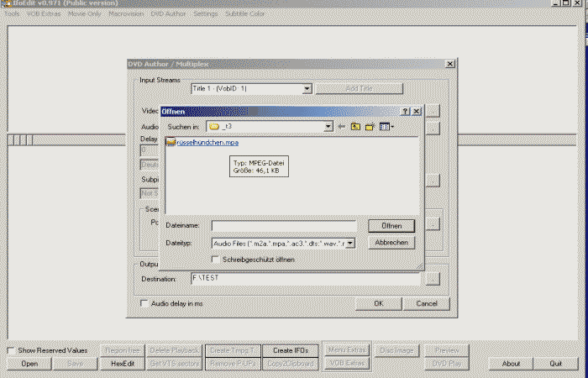Select the rüsselhündchen.mpa file
The height and width of the screenshot is (378, 588).
tap(196, 143)
